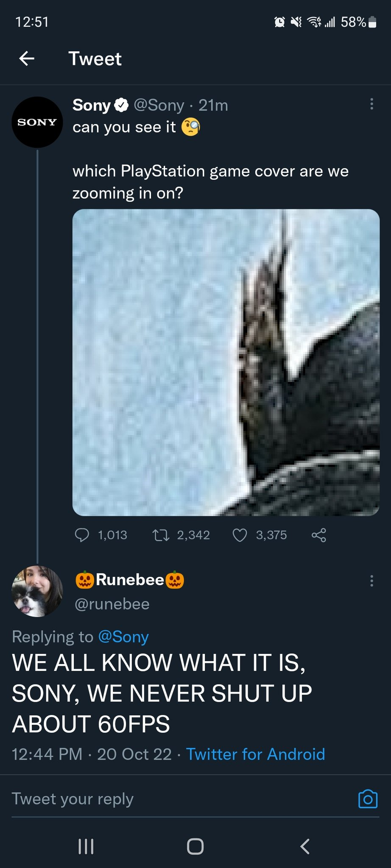Open Runebee's profile picture
The width and height of the screenshot is (391, 868).
(37, 591)
